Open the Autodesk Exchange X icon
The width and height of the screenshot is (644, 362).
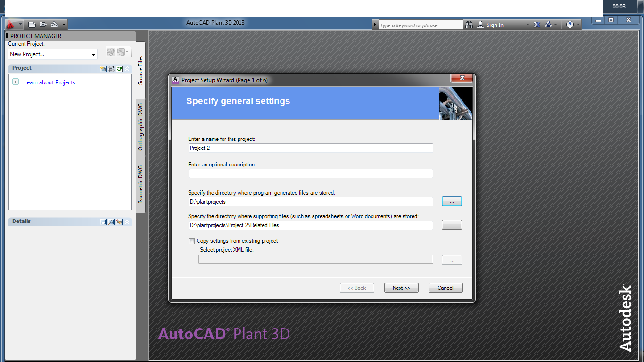pyautogui.click(x=537, y=25)
